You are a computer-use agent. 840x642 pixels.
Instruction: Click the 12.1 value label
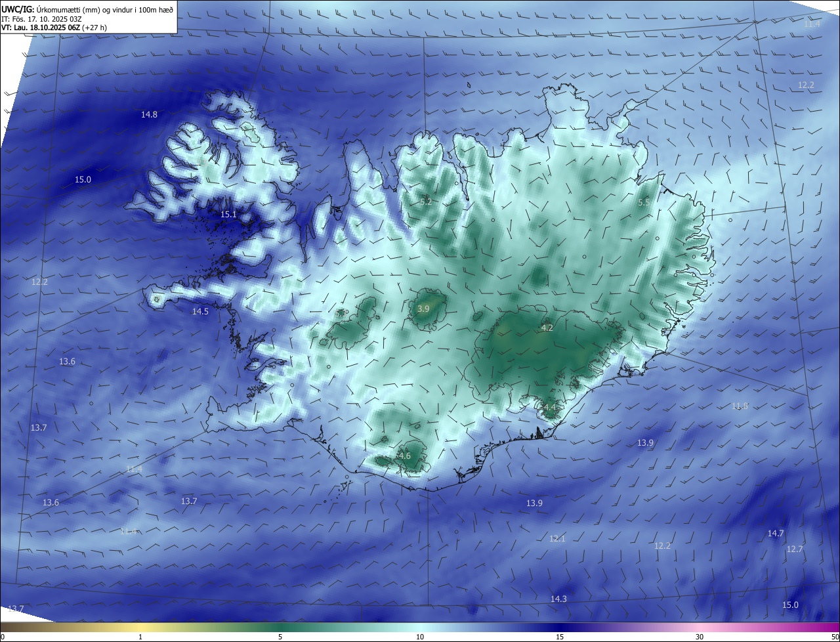[x=557, y=539]
